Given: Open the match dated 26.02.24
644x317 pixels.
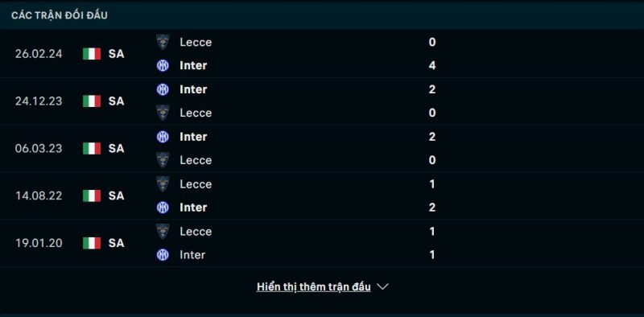Looking at the screenshot, I should pos(322,54).
